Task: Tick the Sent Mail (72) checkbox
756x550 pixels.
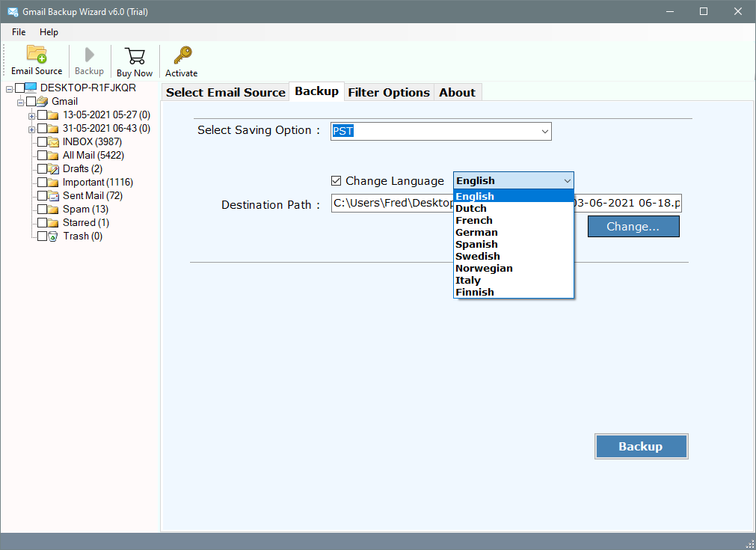Action: [x=43, y=196]
